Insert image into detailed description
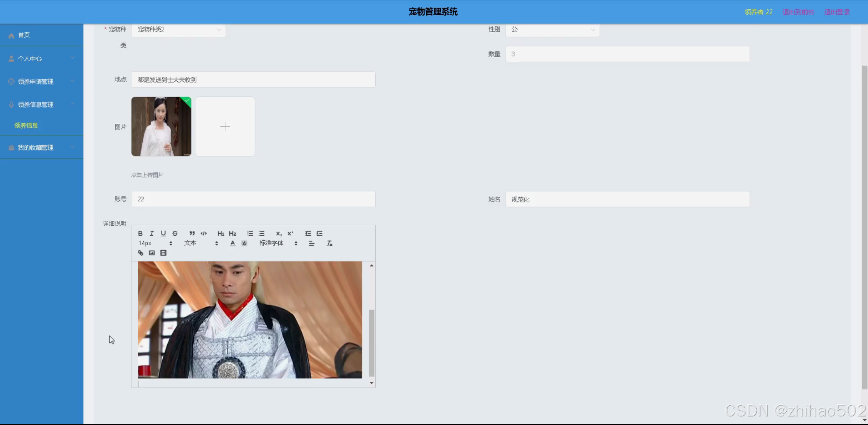Viewport: 868px width, 425px height. 152,253
